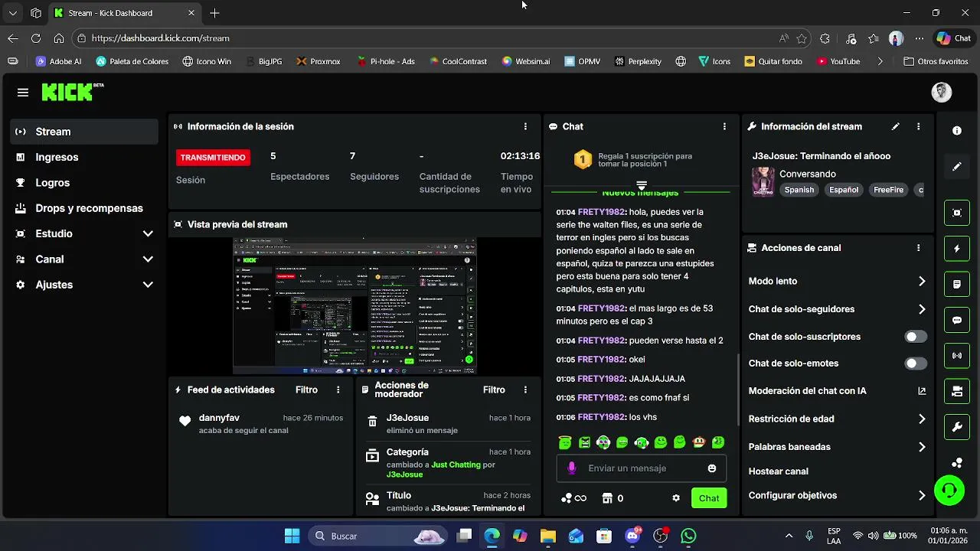Open File Explorer from the taskbar
Screen dimensions: 980x551
point(547,536)
